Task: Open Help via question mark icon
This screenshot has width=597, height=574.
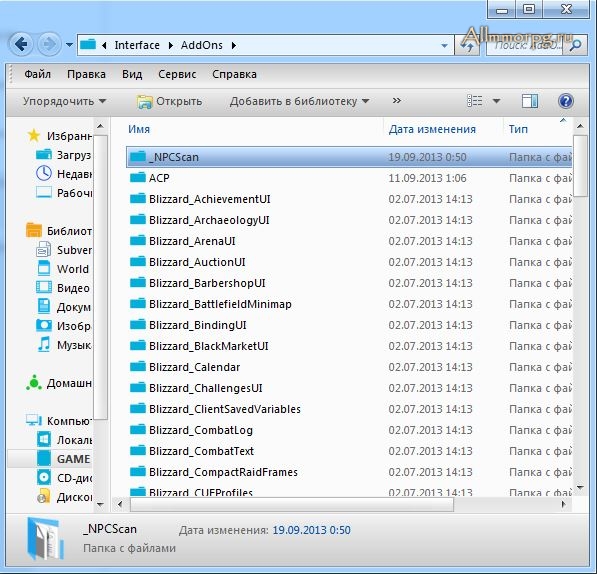Action: click(x=566, y=101)
